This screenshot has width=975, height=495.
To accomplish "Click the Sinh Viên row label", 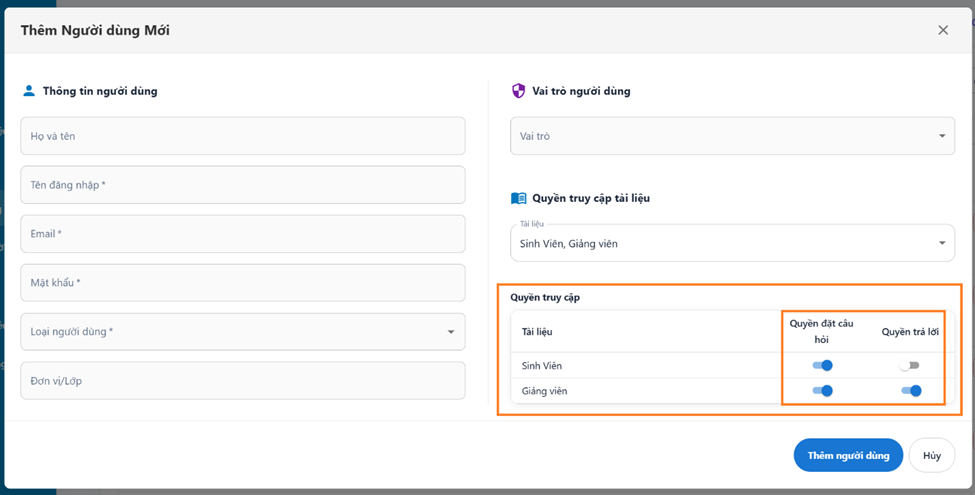I will click(x=542, y=366).
